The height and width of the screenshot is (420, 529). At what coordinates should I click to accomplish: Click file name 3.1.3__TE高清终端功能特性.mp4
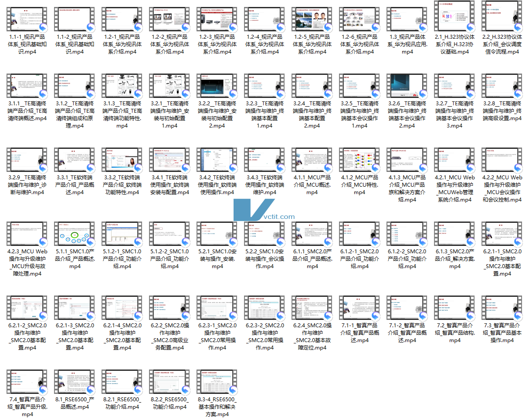(x=122, y=115)
